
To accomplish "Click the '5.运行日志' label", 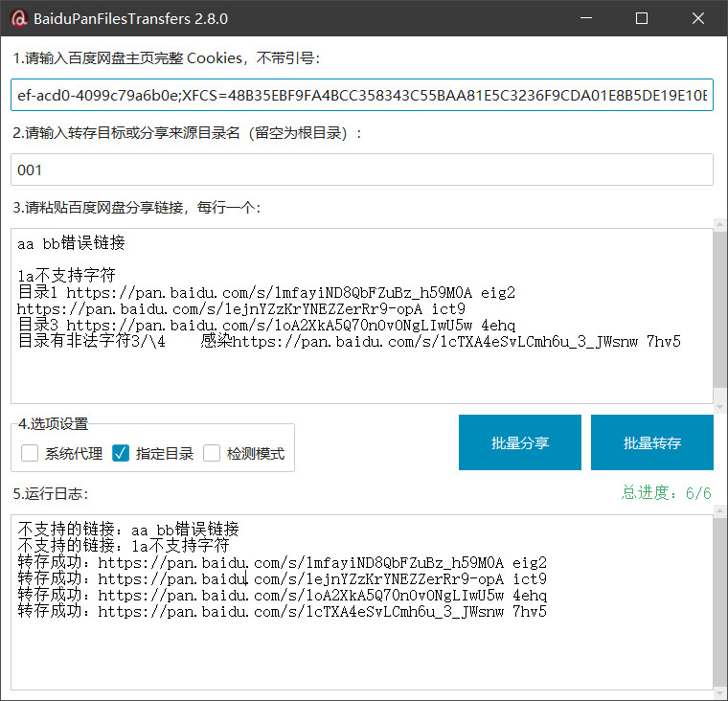I will [50, 493].
